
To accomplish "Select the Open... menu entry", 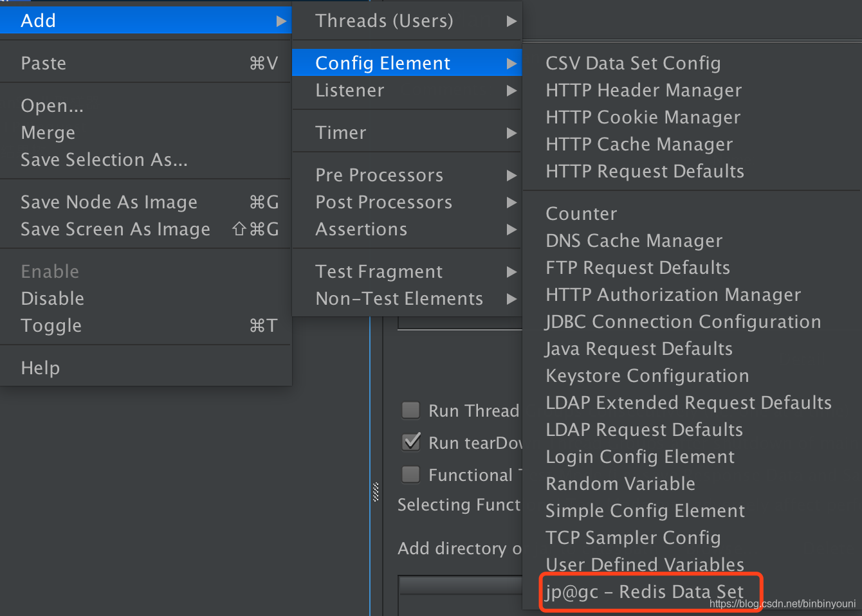I will pos(146,105).
